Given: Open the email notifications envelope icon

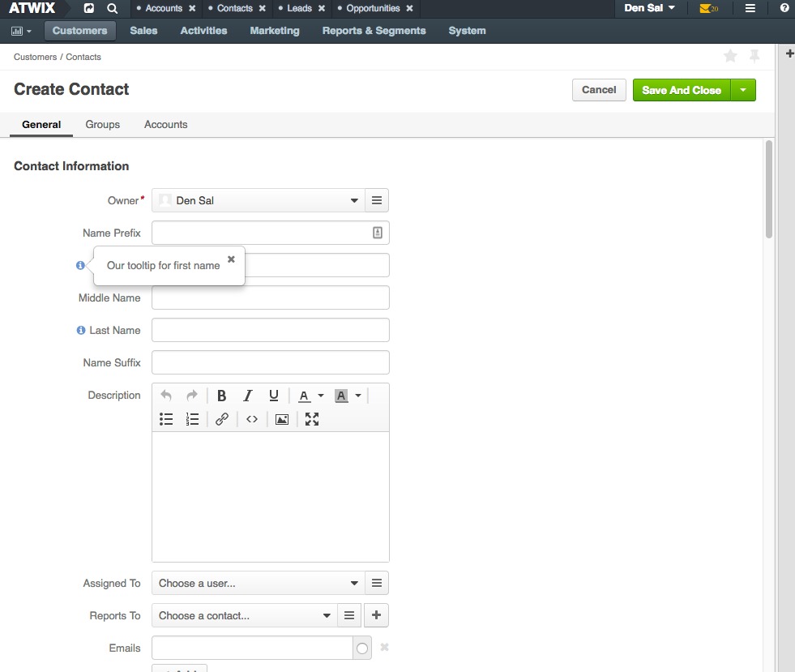Looking at the screenshot, I should 708,8.
